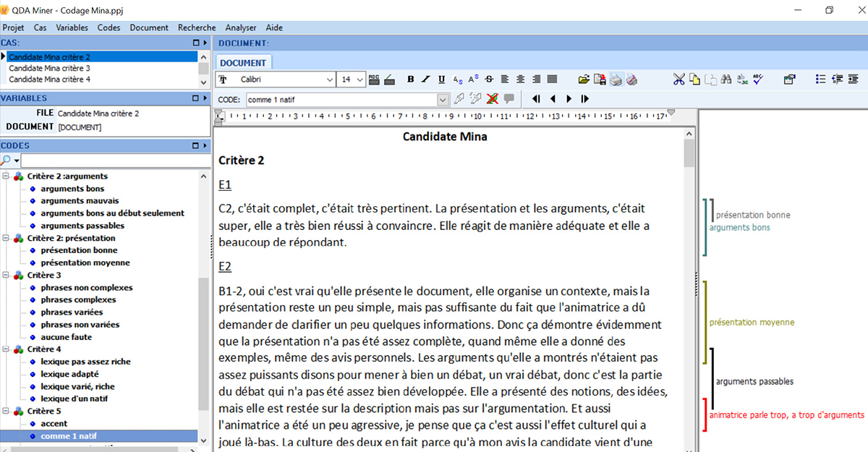Open the Codes menu

109,27
